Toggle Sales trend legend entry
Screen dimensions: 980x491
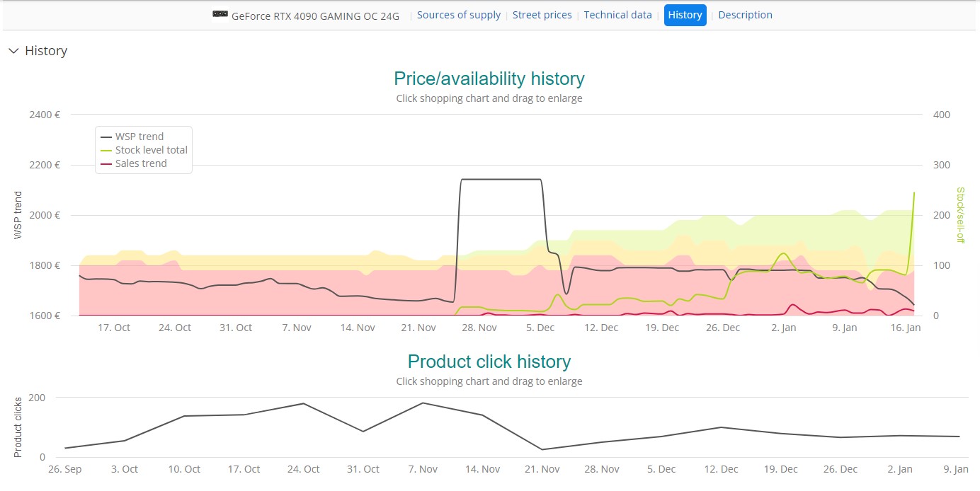point(140,163)
